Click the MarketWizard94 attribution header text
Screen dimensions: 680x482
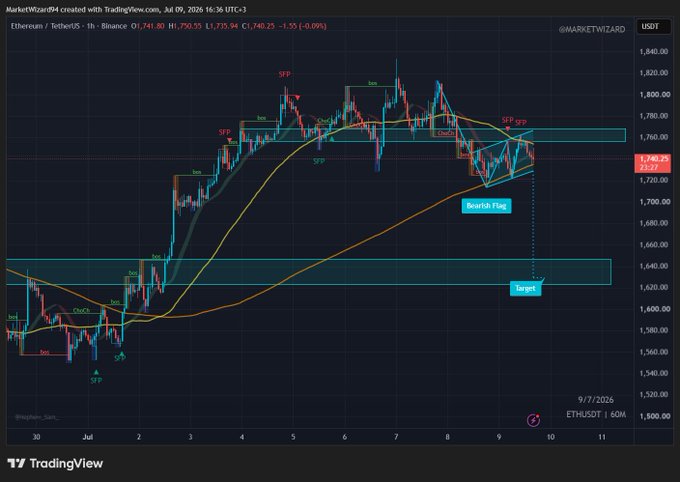(x=126, y=10)
